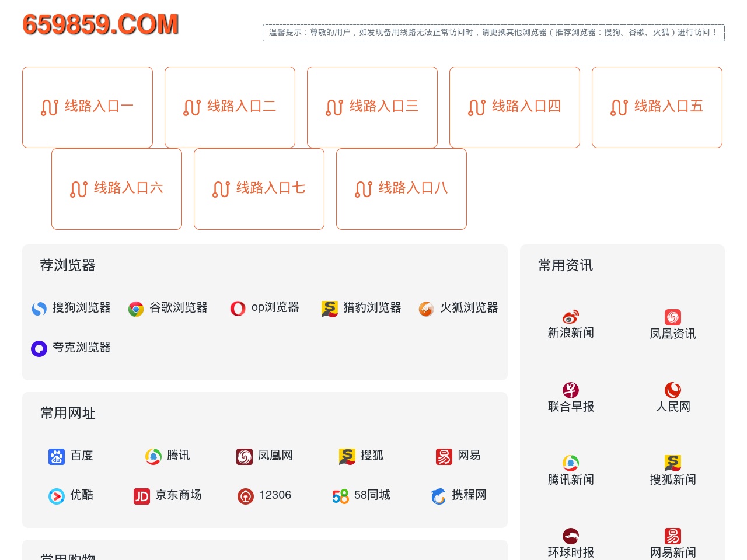This screenshot has height=560, width=747.
Task: Open 线路入口五
Action: [x=657, y=107]
